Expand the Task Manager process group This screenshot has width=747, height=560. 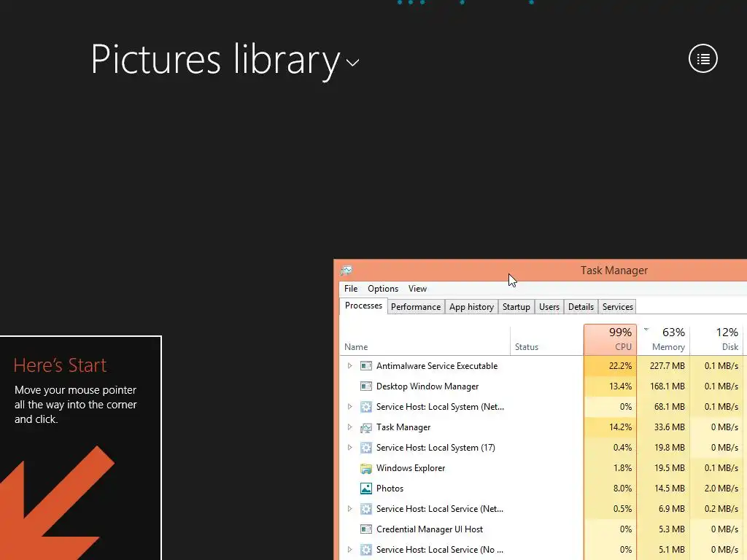349,427
